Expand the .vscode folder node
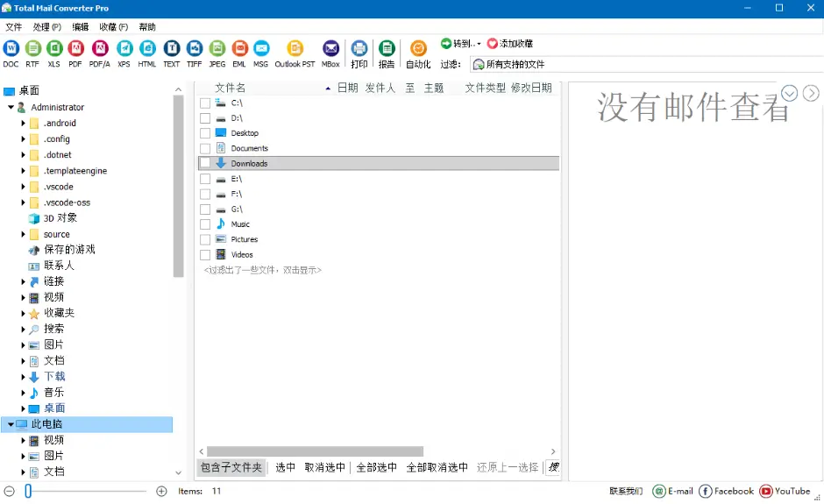The image size is (824, 504). tap(23, 187)
